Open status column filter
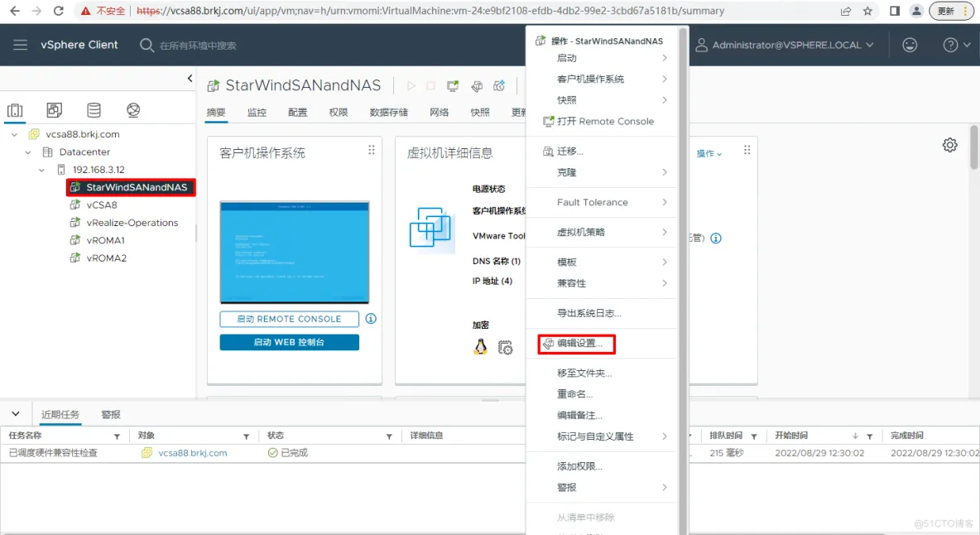This screenshot has width=980, height=535. (389, 436)
